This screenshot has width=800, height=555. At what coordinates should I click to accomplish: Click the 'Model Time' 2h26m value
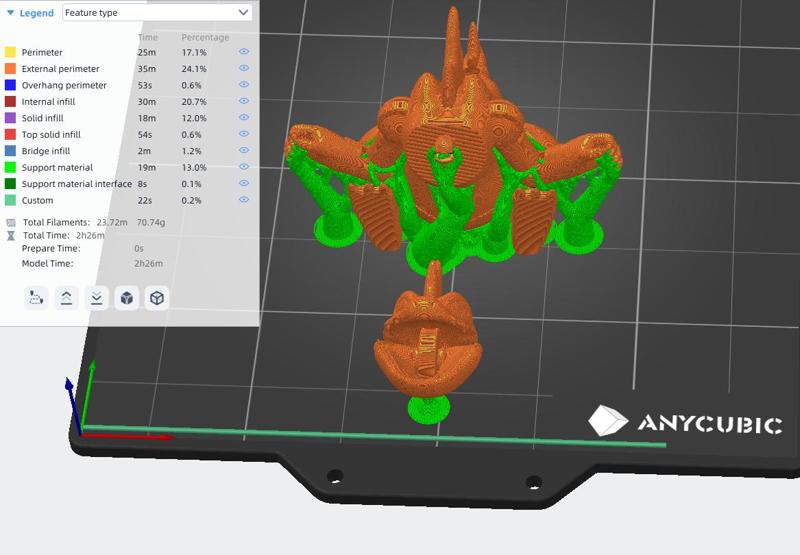(x=148, y=264)
